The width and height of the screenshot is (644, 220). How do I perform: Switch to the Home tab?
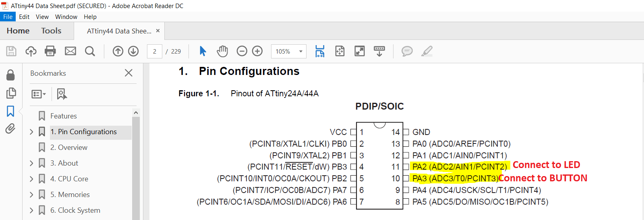pos(18,31)
